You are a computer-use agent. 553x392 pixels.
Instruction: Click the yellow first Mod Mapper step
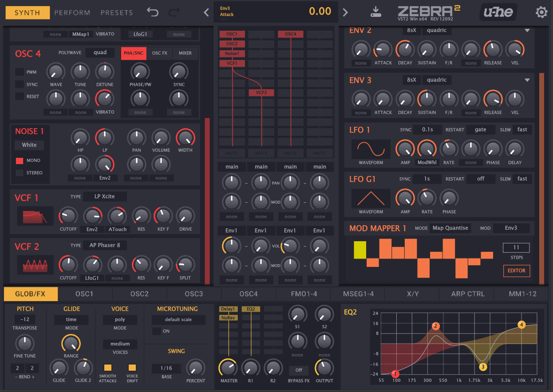click(x=360, y=250)
